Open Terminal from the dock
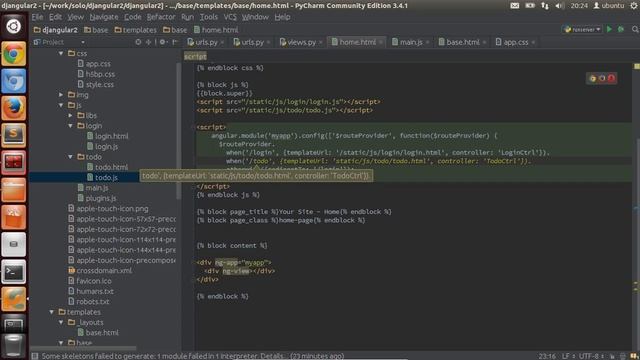The height and width of the screenshot is (360, 640). click(x=13, y=271)
